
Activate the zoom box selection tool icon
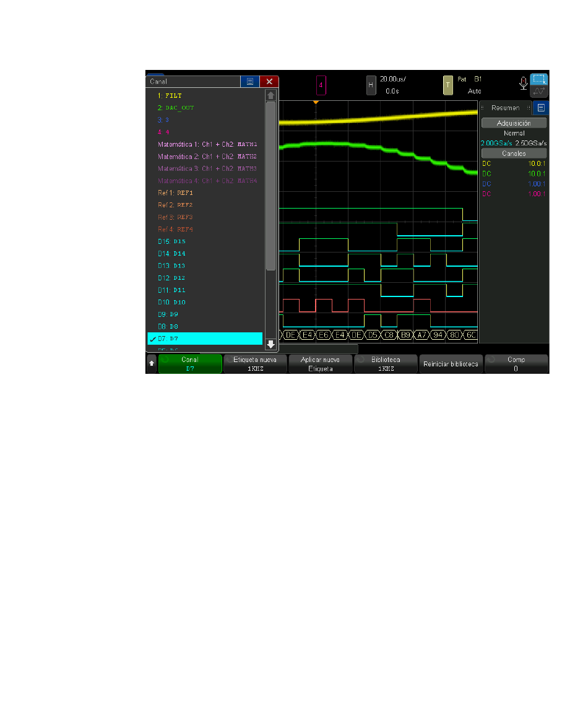click(x=539, y=79)
